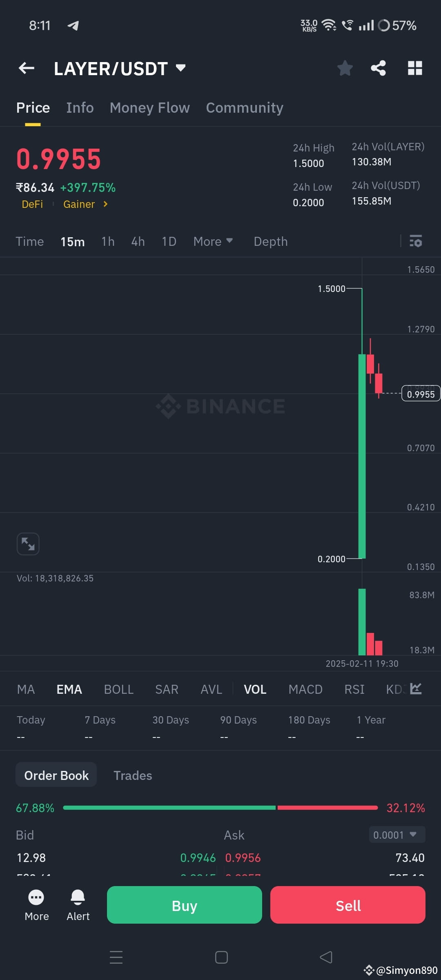The image size is (441, 980).
Task: Click the bid-ask depth ratio bar
Action: pos(220,807)
